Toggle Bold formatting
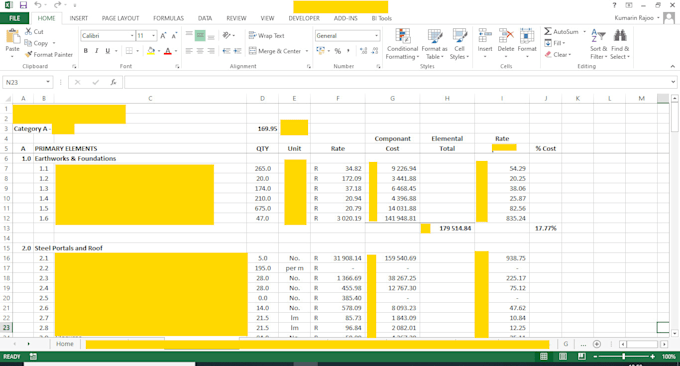The width and height of the screenshot is (680, 366). (86, 51)
